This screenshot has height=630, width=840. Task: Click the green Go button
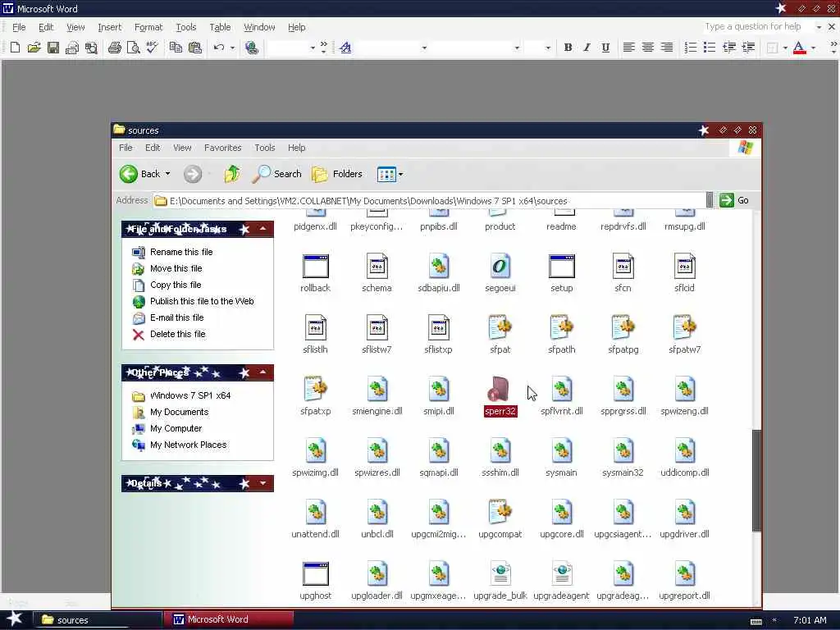point(734,200)
